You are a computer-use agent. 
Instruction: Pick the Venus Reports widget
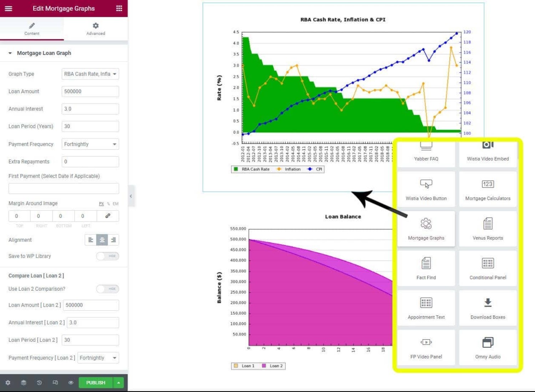(x=488, y=229)
